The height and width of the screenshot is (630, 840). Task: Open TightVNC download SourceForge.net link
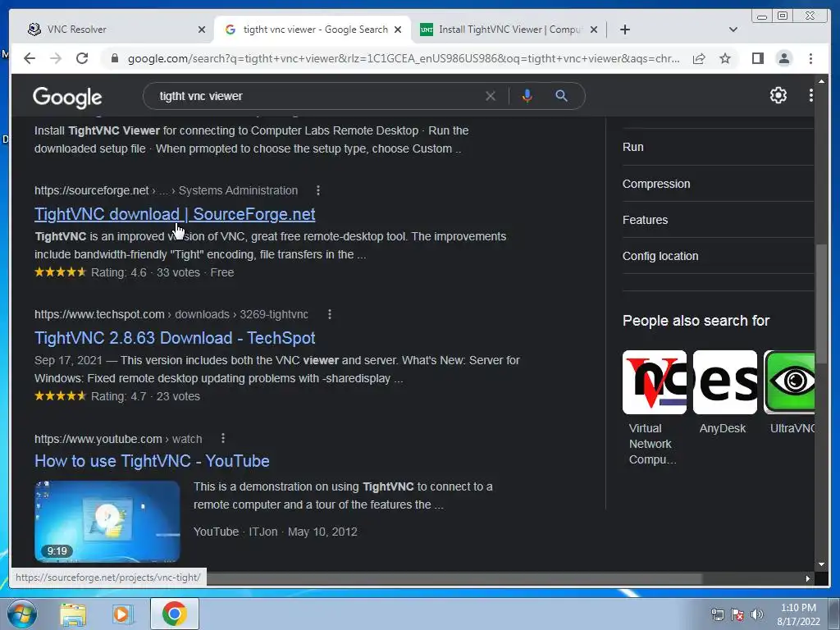175,214
